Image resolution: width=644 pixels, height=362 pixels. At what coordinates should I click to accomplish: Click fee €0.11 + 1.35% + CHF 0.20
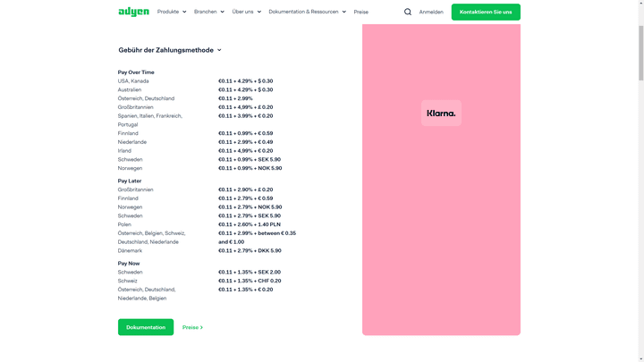[x=250, y=281]
